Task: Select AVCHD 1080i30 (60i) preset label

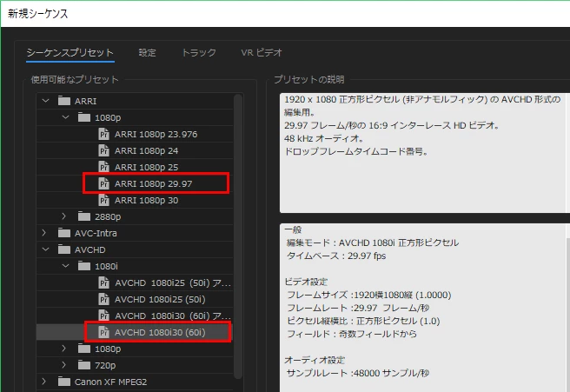Action: [160, 332]
